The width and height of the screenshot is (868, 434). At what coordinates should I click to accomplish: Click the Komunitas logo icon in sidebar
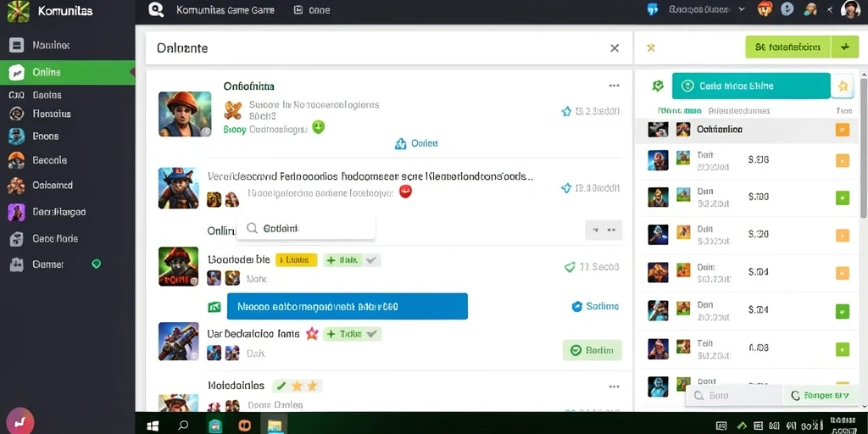coord(18,12)
